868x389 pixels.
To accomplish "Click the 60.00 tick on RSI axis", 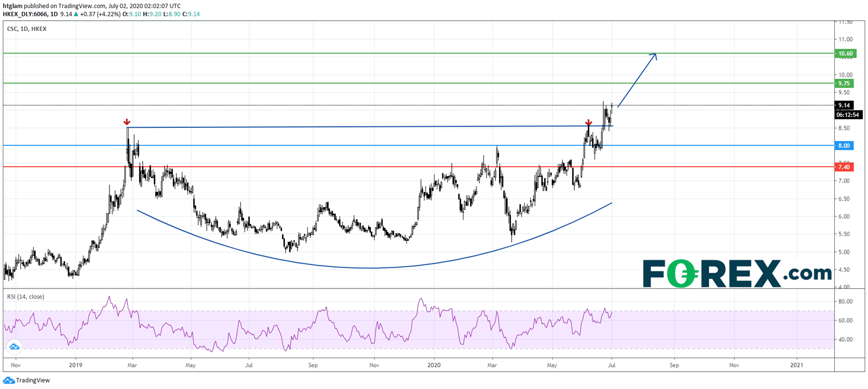I will pos(845,320).
